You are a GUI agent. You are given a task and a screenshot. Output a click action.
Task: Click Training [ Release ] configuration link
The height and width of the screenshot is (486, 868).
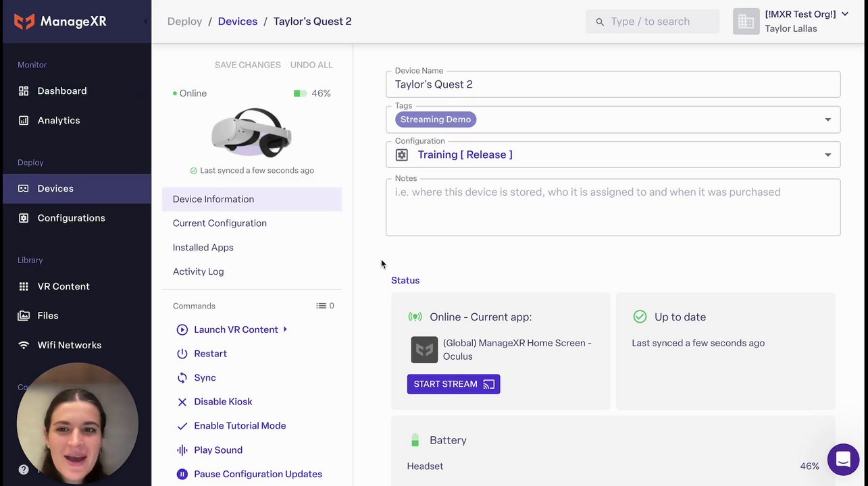[x=465, y=155]
